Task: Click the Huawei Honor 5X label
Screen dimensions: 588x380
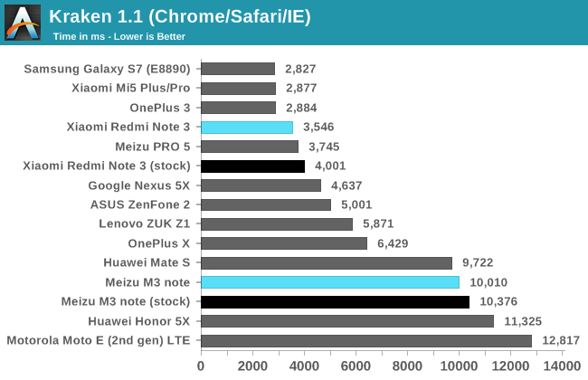Action: [x=139, y=321]
